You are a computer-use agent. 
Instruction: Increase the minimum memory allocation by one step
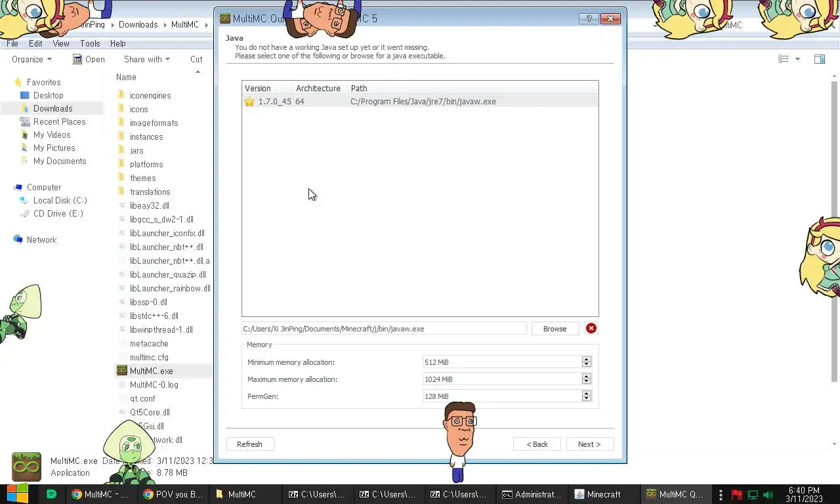pos(587,359)
